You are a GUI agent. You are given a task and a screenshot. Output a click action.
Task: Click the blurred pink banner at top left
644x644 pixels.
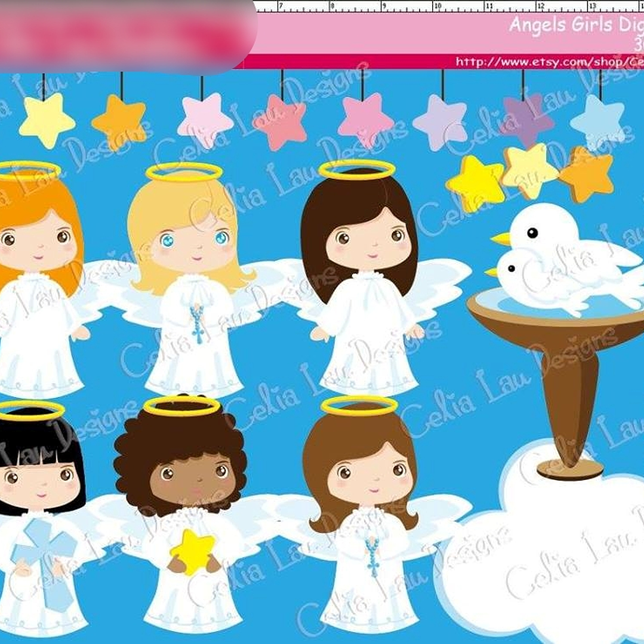coord(125,35)
